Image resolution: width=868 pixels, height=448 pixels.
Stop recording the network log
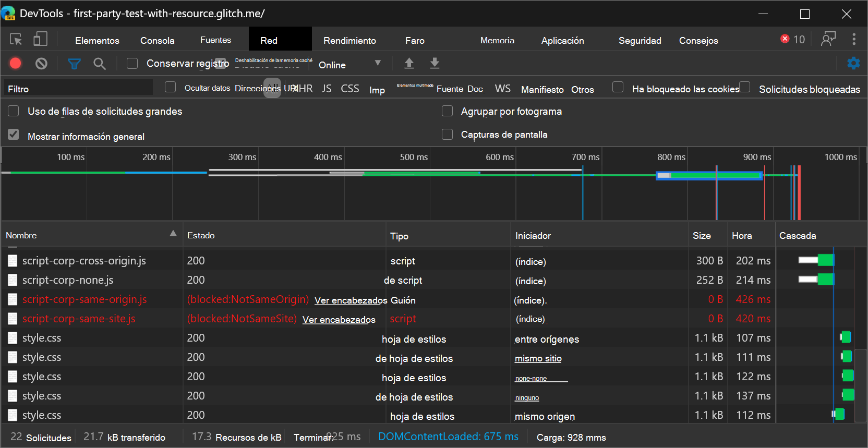click(16, 63)
